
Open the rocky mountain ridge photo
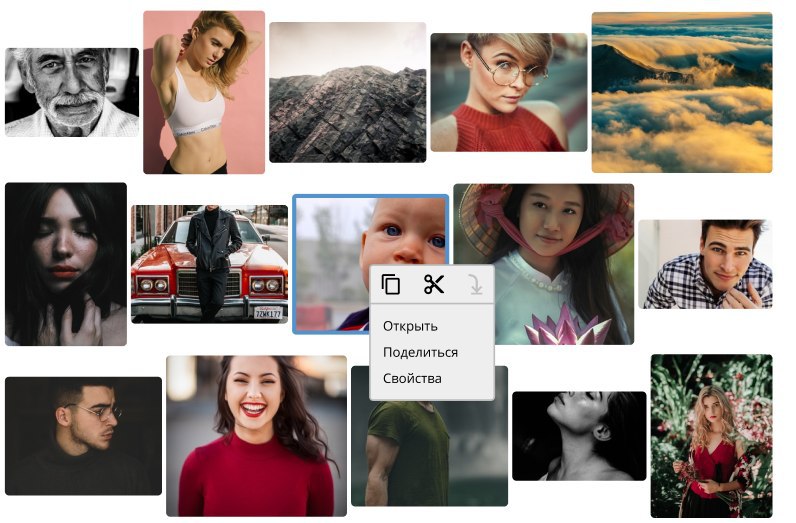(348, 92)
